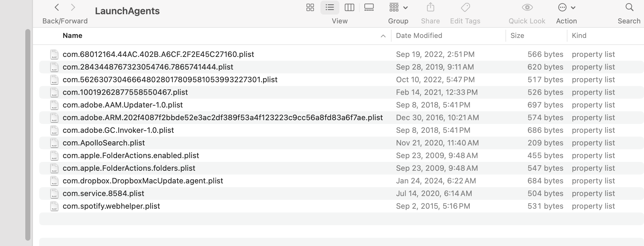The image size is (644, 246).
Task: Go back with the Back arrow
Action: click(57, 8)
